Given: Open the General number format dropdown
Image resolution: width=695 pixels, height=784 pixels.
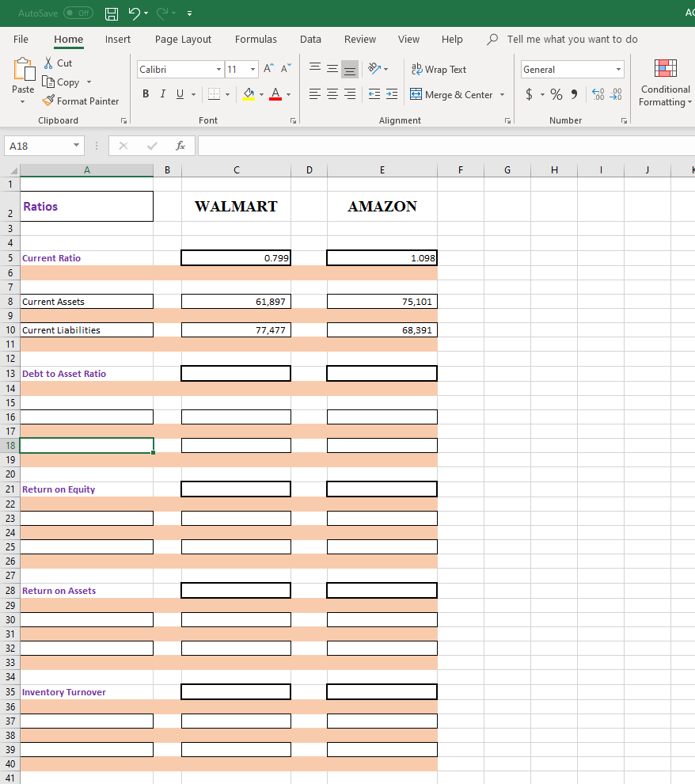Looking at the screenshot, I should tap(618, 69).
